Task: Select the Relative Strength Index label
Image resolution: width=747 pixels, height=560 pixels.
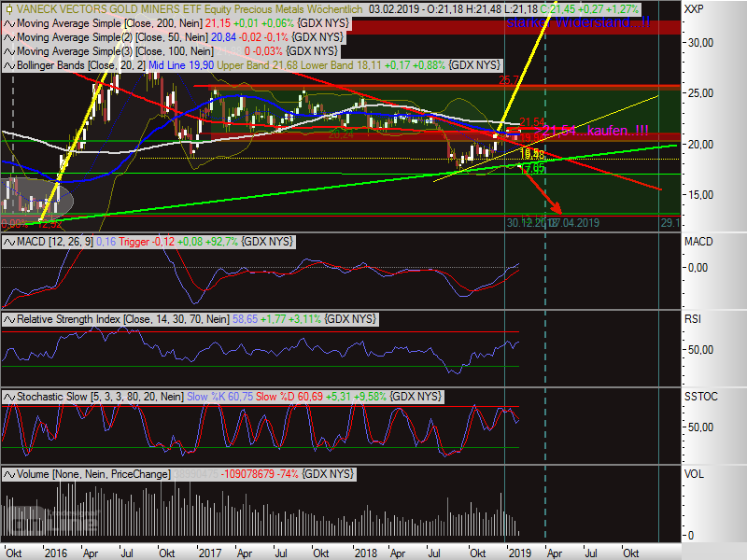Action: [123, 319]
